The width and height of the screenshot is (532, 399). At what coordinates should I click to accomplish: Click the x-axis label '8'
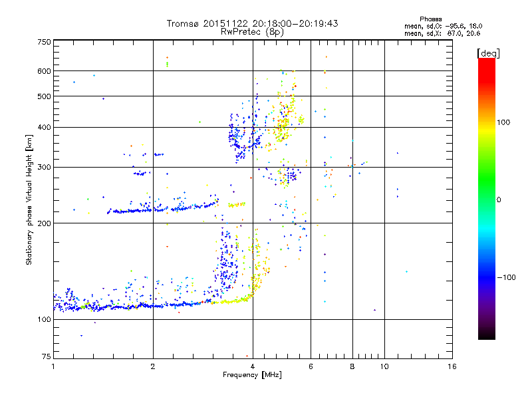(352, 366)
